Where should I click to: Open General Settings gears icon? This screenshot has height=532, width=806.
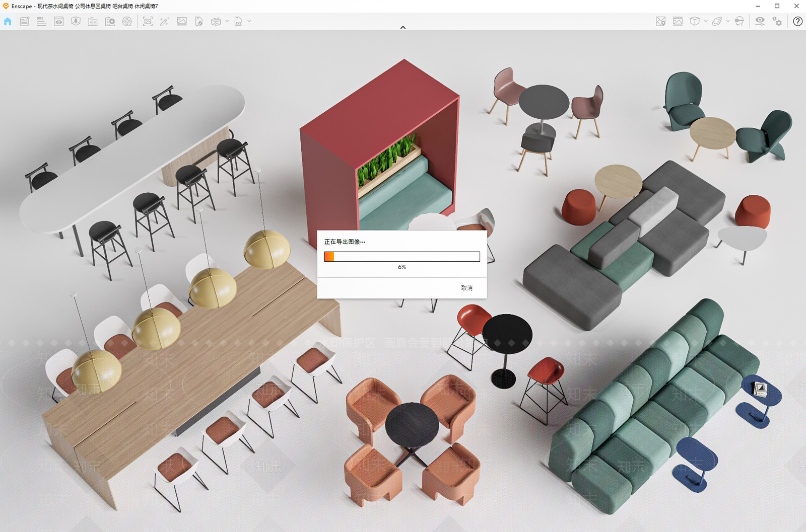(x=777, y=21)
